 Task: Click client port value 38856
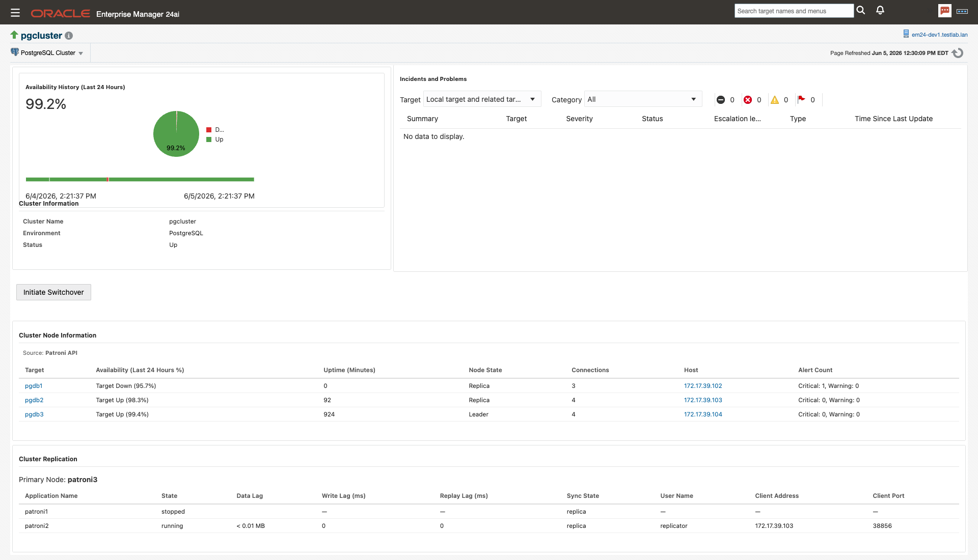tap(882, 526)
